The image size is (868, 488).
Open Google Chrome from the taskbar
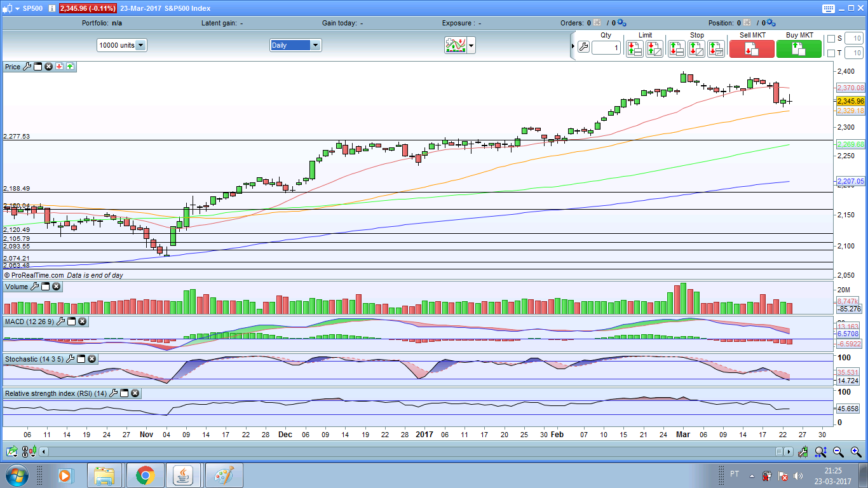pyautogui.click(x=145, y=475)
